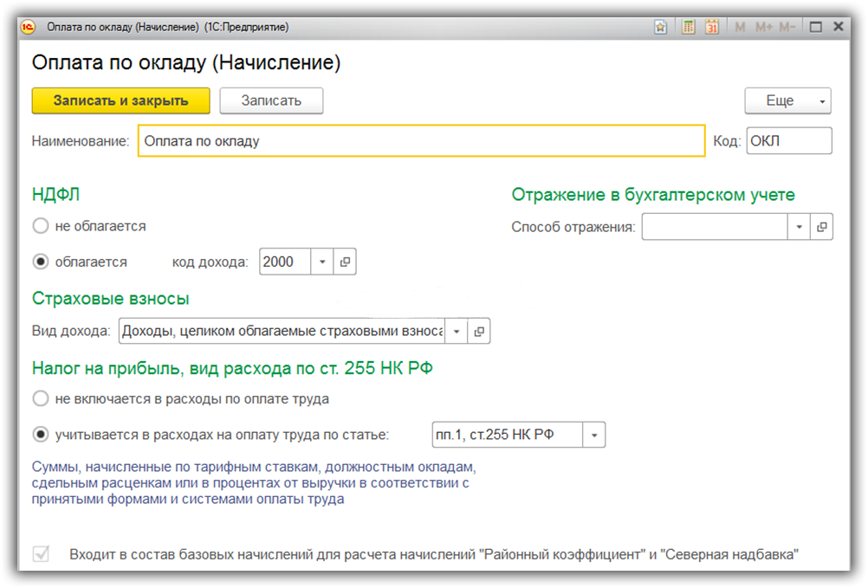Select НДФЛ 'облагается' radio button

pos(41,262)
